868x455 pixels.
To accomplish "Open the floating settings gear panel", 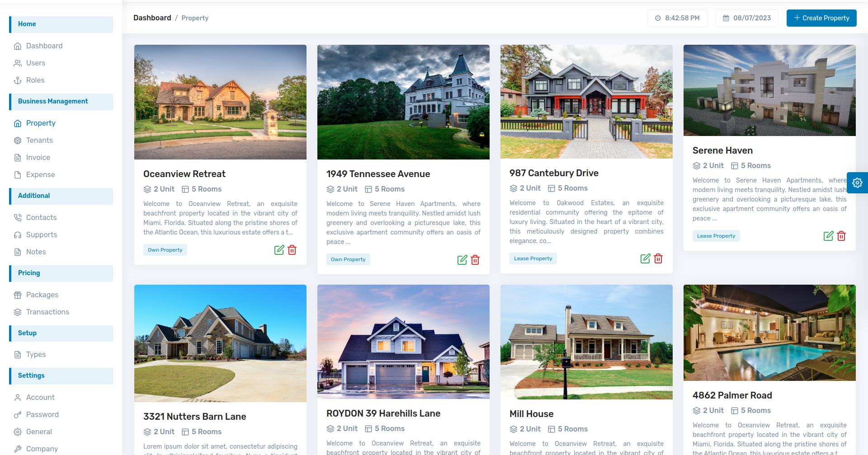I will [x=857, y=183].
